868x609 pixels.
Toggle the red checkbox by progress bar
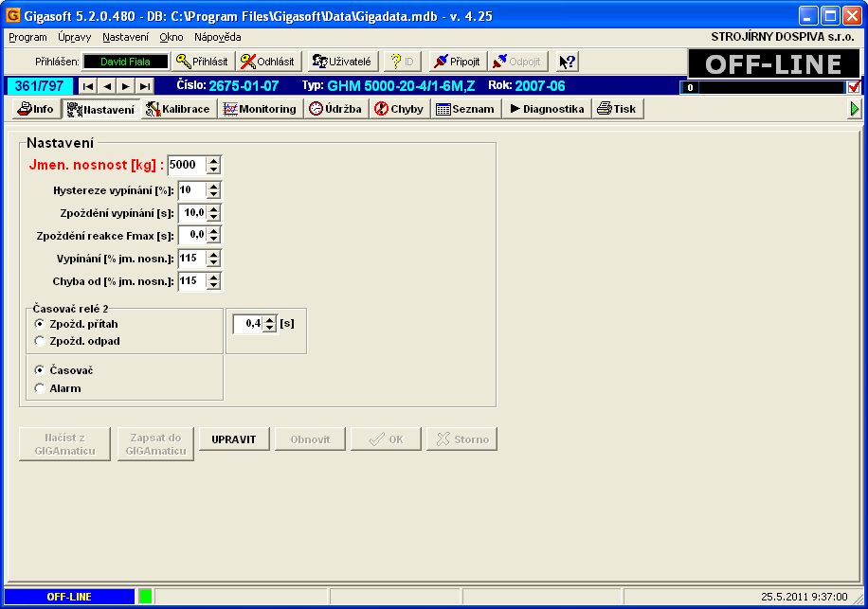pyautogui.click(x=854, y=87)
